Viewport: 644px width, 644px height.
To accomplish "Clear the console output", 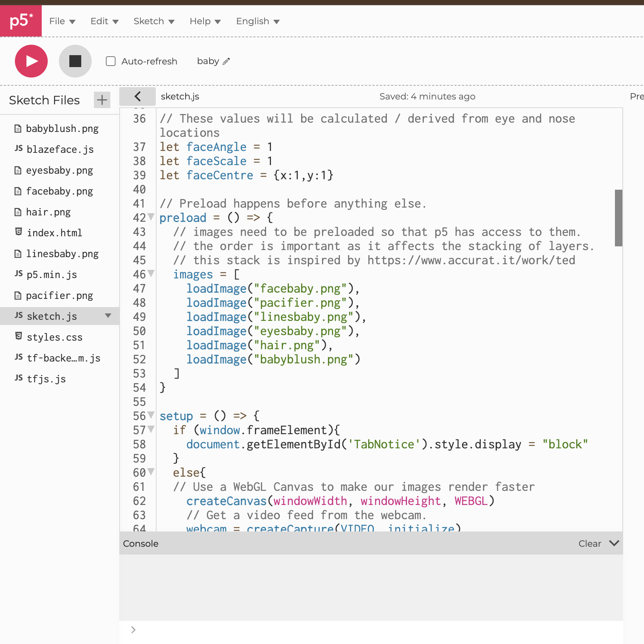I will point(590,544).
